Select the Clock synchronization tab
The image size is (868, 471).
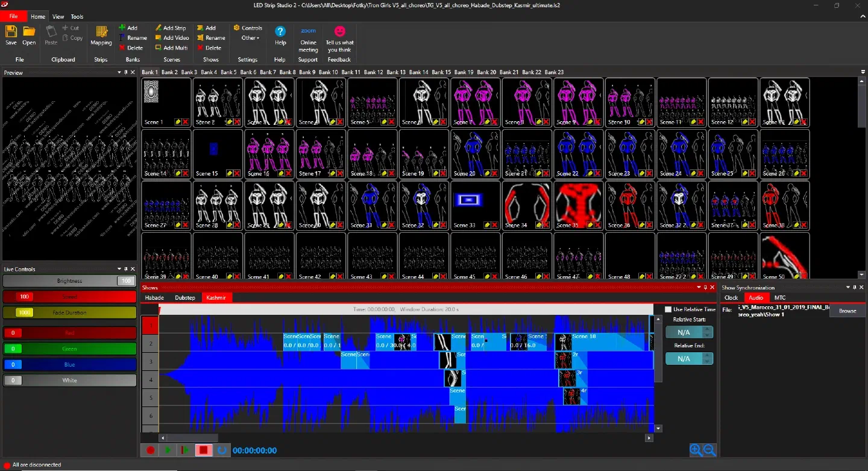click(x=731, y=298)
